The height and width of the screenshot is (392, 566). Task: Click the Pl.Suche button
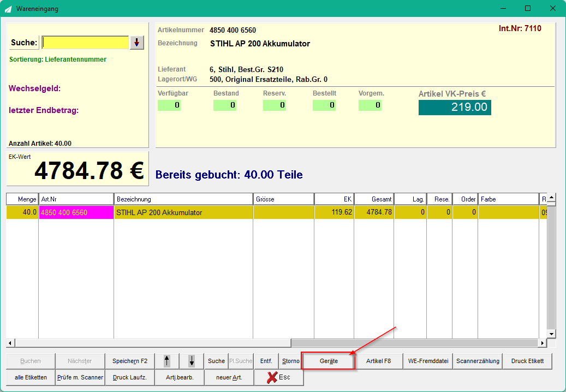point(241,361)
